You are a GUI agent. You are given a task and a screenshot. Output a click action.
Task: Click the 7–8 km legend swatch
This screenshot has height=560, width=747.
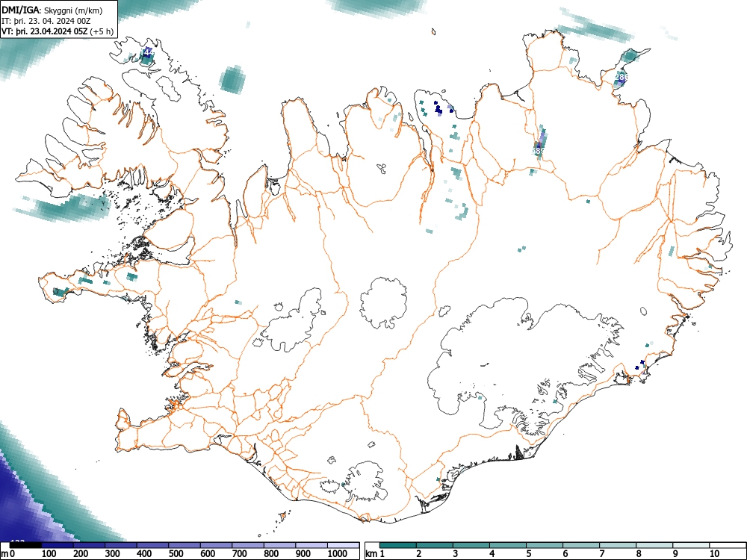618,545
